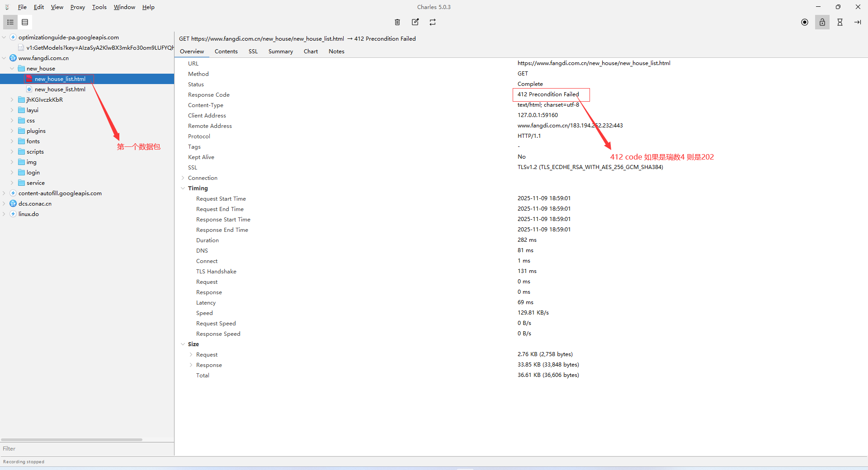Open the File menu
868x470 pixels.
[x=22, y=7]
